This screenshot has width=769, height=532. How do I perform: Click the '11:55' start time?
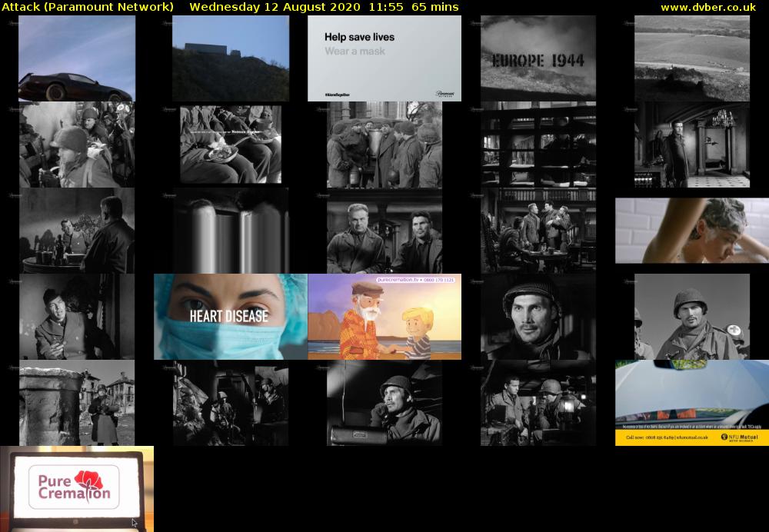pyautogui.click(x=386, y=7)
